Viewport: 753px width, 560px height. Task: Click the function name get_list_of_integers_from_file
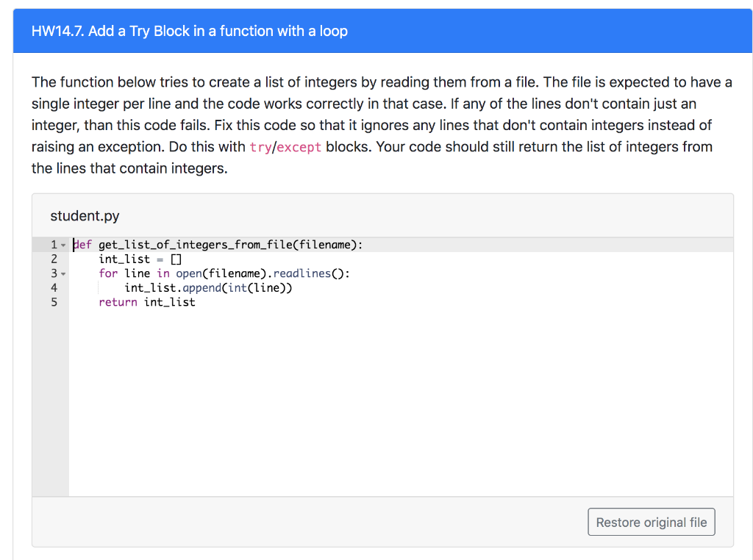click(196, 245)
